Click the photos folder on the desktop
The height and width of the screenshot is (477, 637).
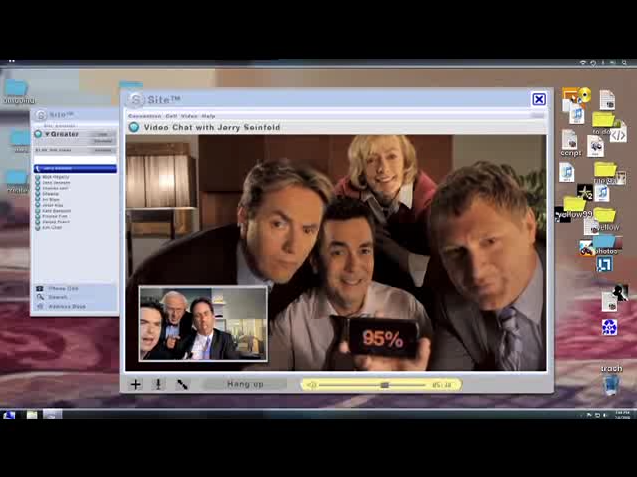pyautogui.click(x=604, y=242)
